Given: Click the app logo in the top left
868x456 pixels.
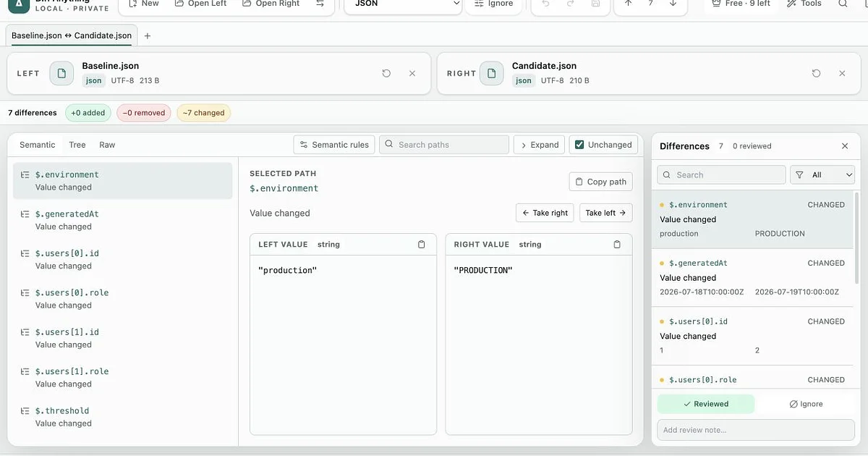Looking at the screenshot, I should (18, 4).
